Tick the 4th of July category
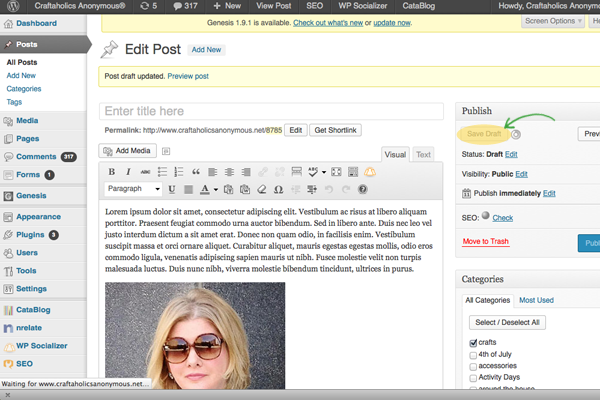Image resolution: width=600 pixels, height=400 pixels. tap(473, 355)
